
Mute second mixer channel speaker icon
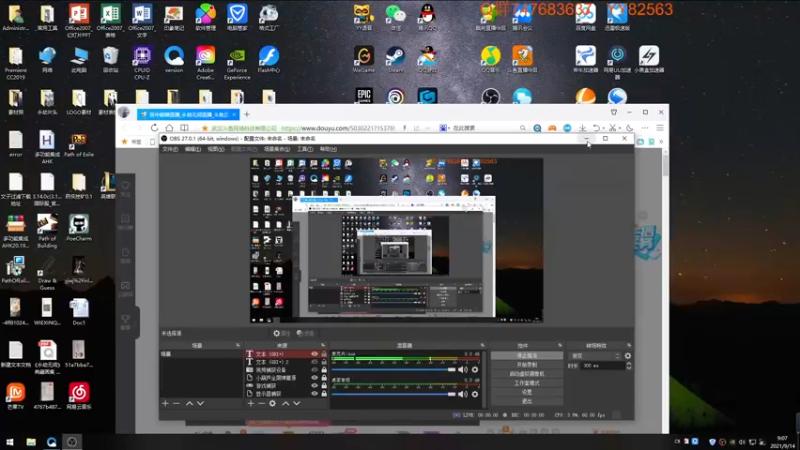coord(463,394)
